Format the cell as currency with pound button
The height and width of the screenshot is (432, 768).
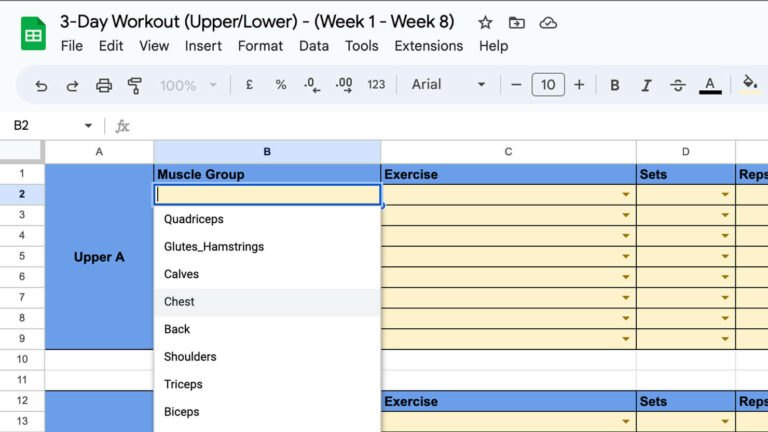tap(249, 85)
